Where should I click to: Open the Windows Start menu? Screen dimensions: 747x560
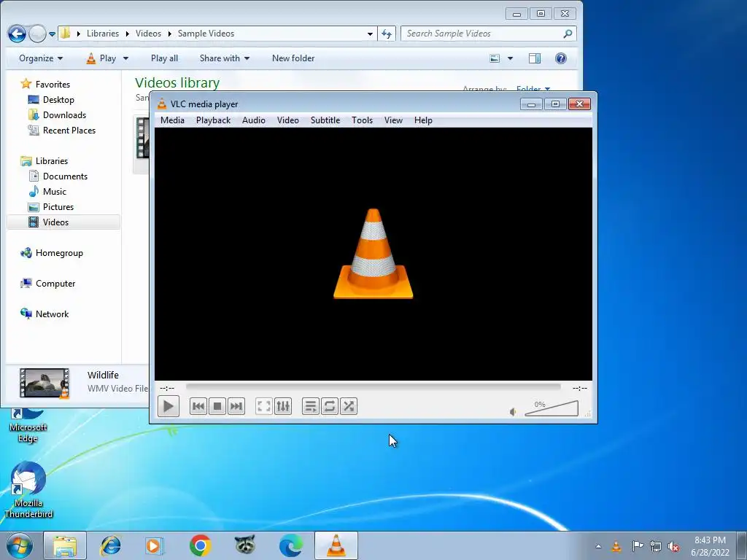(x=20, y=545)
